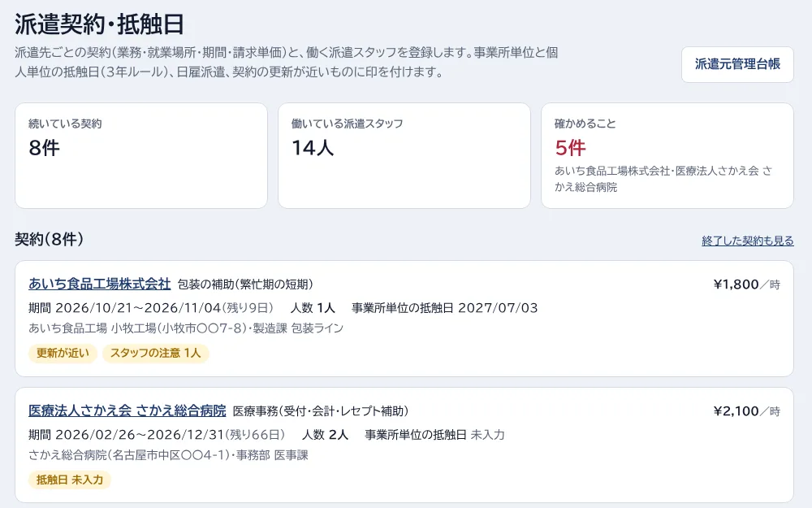Click the 抵触日 未入力 badge
This screenshot has height=508, width=812.
pos(69,480)
